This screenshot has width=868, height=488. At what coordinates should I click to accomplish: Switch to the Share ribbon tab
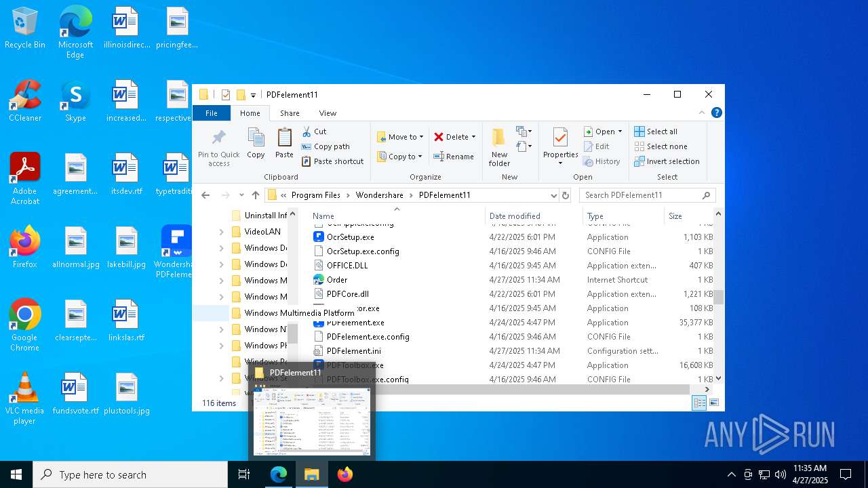click(290, 113)
